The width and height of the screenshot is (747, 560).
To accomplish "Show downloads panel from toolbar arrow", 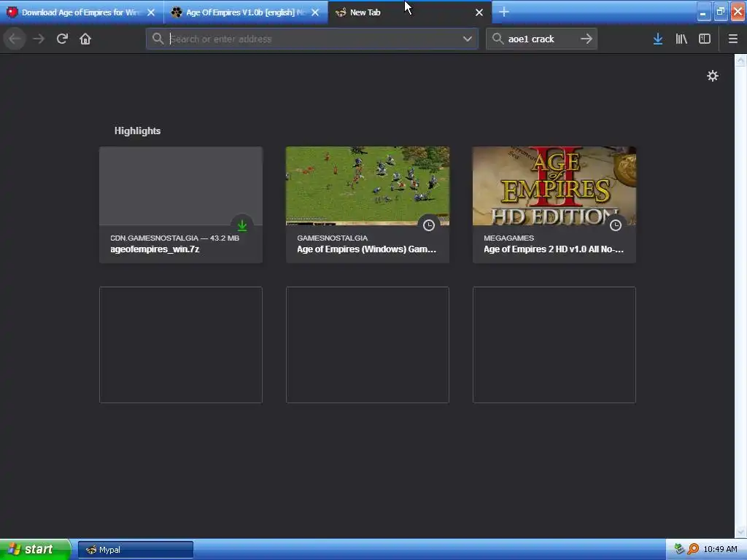I will pos(657,39).
